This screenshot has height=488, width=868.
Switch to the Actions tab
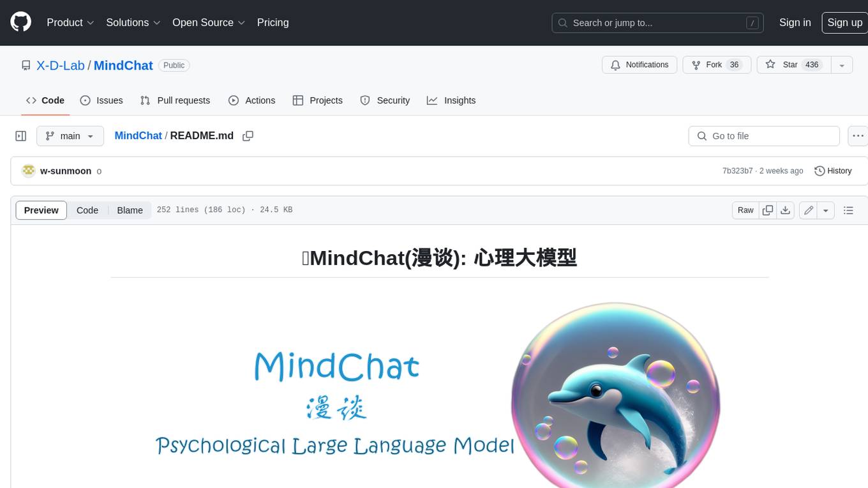point(251,100)
